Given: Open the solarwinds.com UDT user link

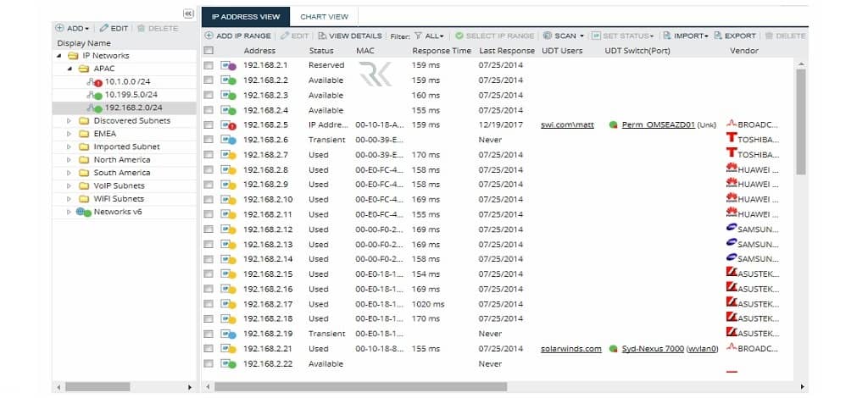Looking at the screenshot, I should click(x=570, y=349).
